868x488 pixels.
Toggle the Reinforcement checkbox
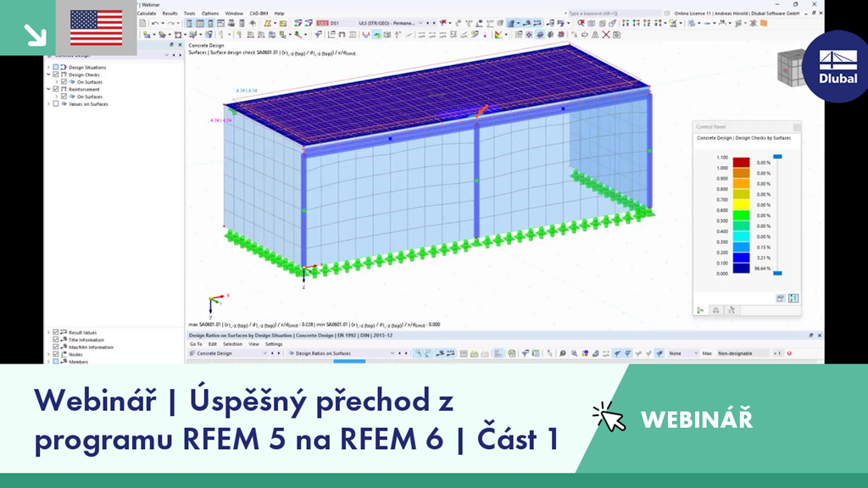tap(55, 88)
